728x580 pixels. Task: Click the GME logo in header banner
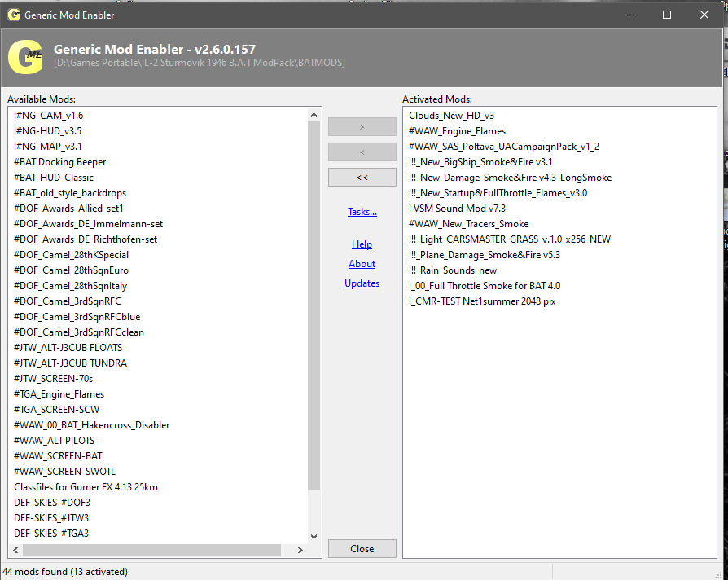26,57
